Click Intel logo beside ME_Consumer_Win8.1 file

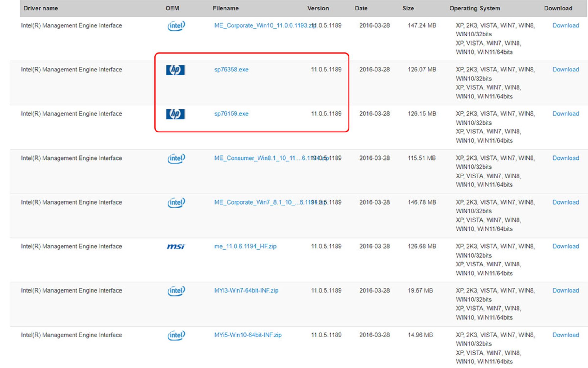tap(176, 158)
